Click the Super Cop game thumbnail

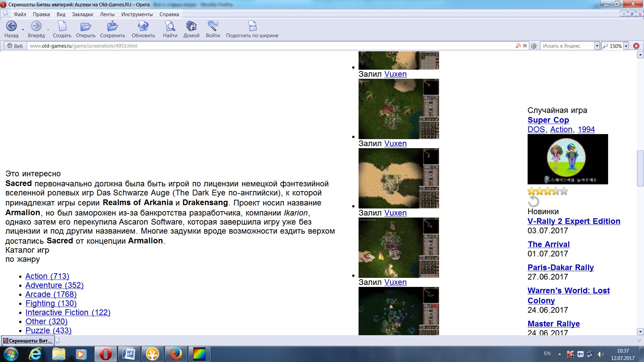(x=568, y=159)
